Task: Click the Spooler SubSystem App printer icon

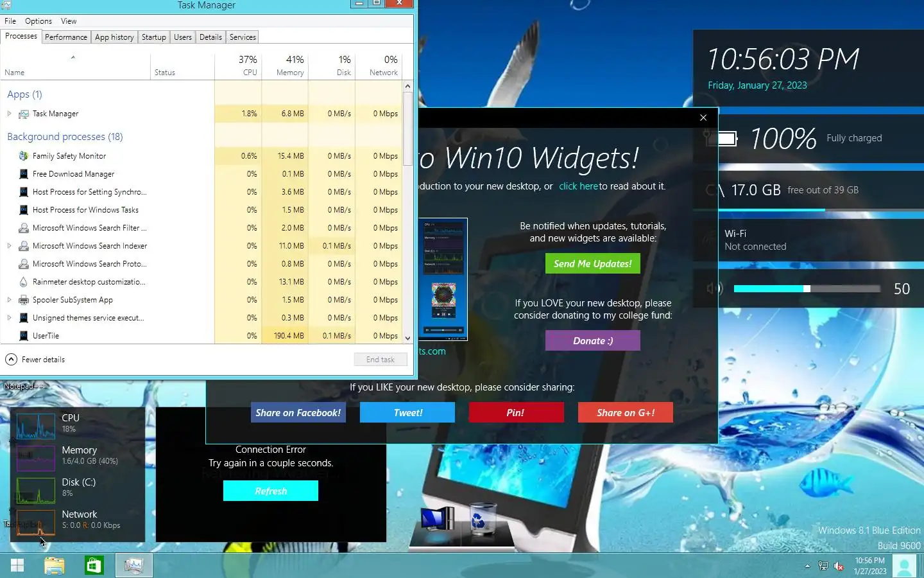Action: 24,300
